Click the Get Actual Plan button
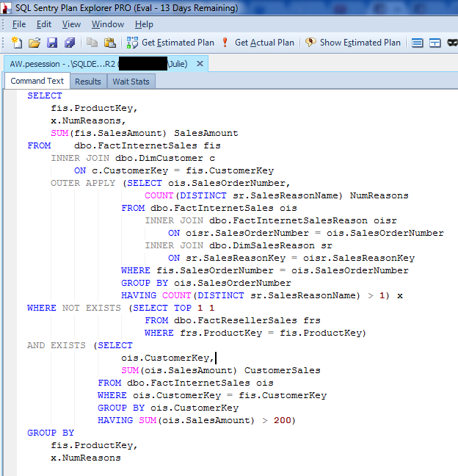 point(258,43)
